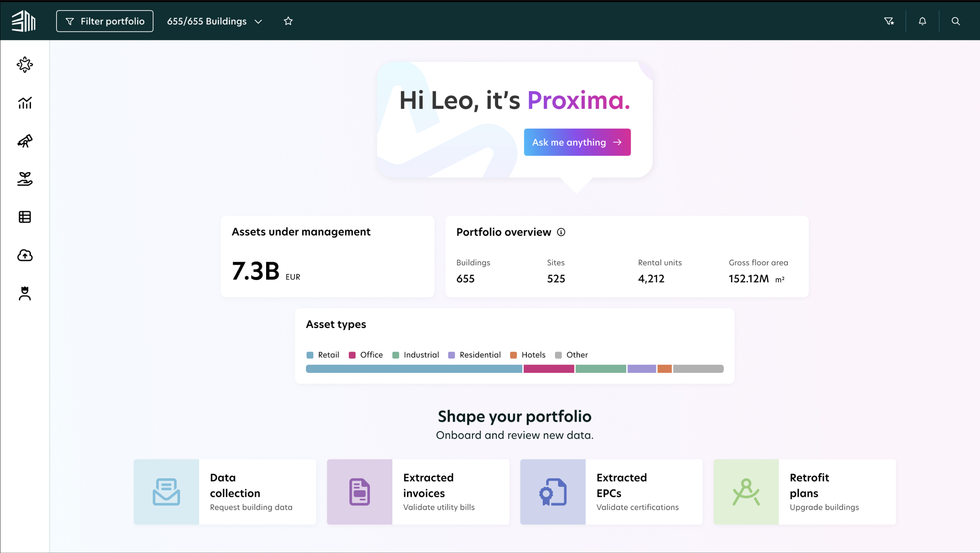Click the Portfolio overview info icon
The image size is (980, 553).
[x=561, y=232]
